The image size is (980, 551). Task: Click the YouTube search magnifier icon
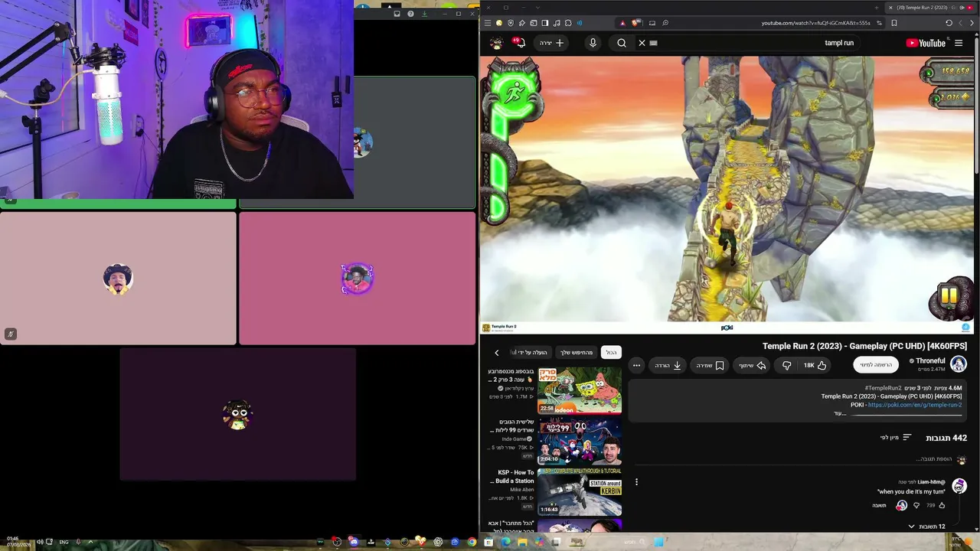pyautogui.click(x=622, y=43)
